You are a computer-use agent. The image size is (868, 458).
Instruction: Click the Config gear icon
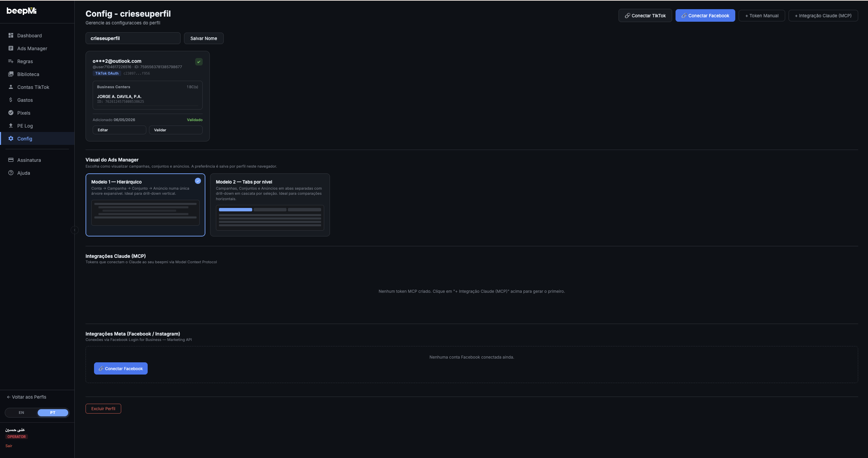[x=11, y=138]
